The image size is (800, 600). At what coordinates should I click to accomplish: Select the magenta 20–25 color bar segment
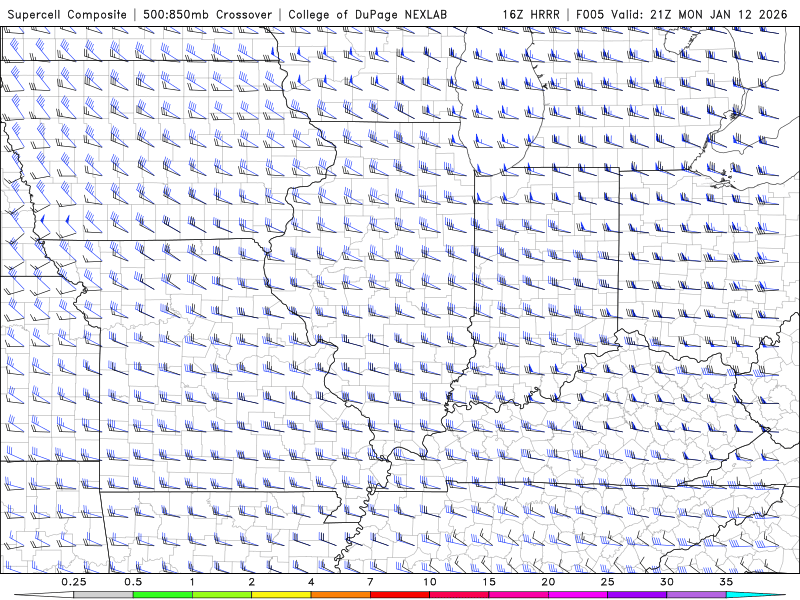(x=578, y=595)
